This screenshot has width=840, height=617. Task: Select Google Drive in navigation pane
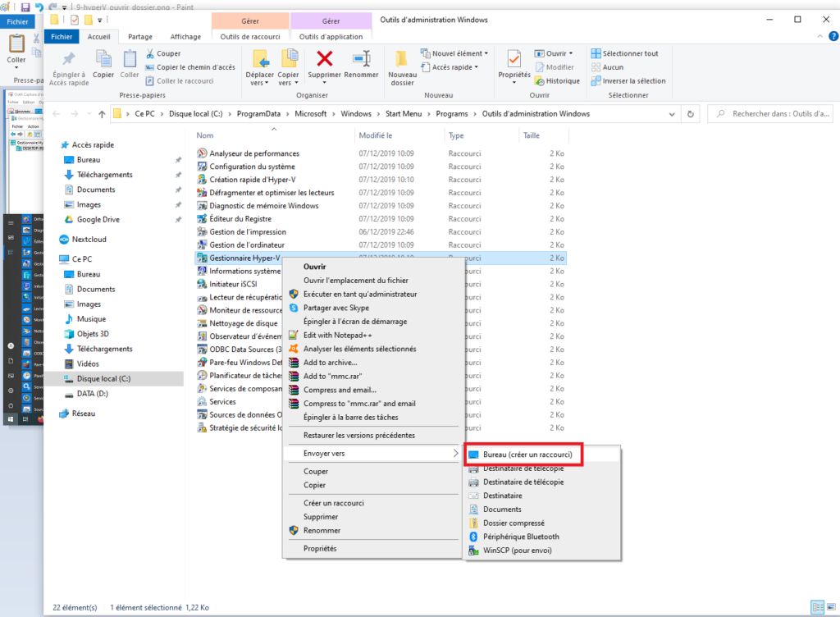(x=98, y=220)
